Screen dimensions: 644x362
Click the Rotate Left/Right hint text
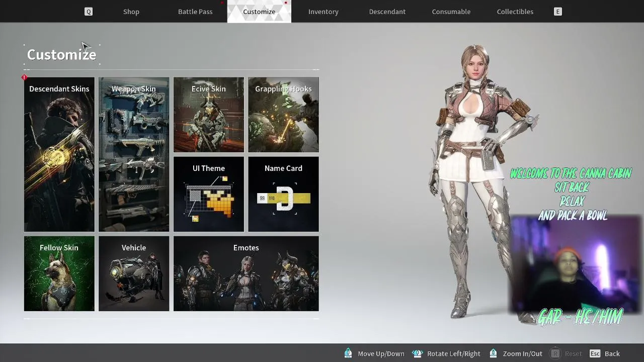(453, 353)
